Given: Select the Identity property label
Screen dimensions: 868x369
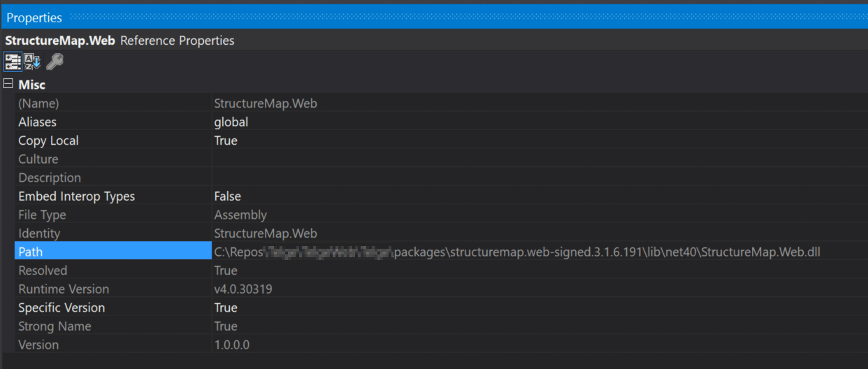Looking at the screenshot, I should coord(39,233).
